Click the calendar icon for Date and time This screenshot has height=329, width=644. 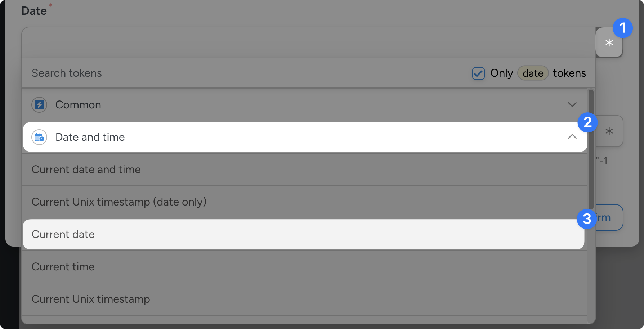tap(39, 137)
